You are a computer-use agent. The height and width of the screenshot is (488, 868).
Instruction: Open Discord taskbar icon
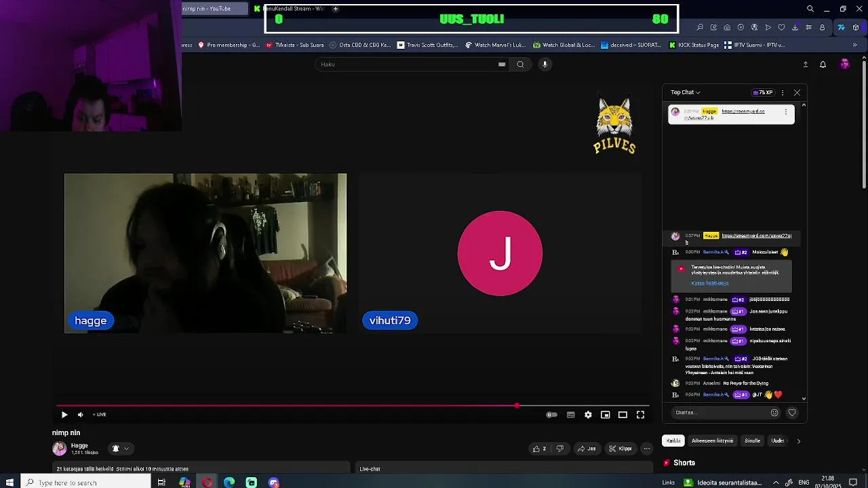[x=274, y=483]
